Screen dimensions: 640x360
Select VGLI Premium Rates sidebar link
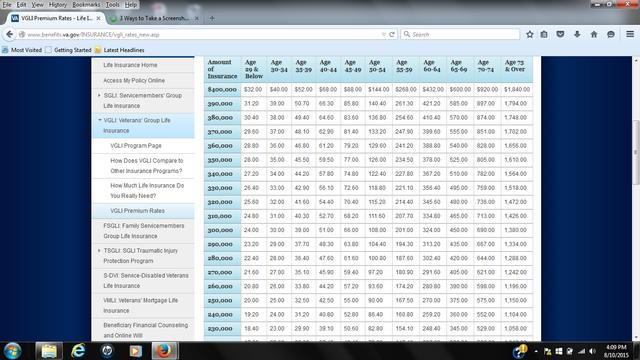(138, 211)
